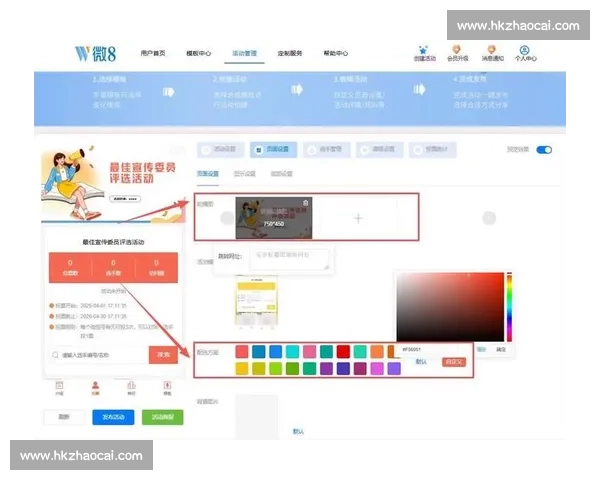Switch to the 页面设置 step tab

(x=274, y=149)
